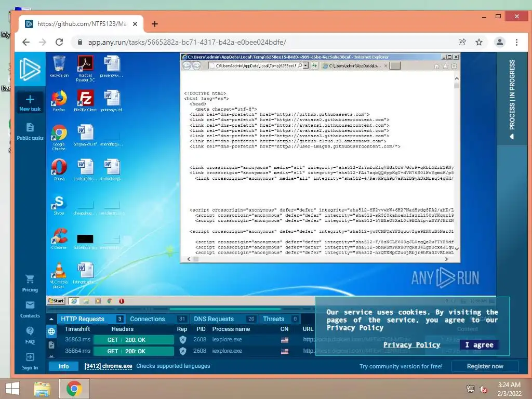Open Windows Start menu on host taskbar
This screenshot has width=532, height=399.
[12, 389]
